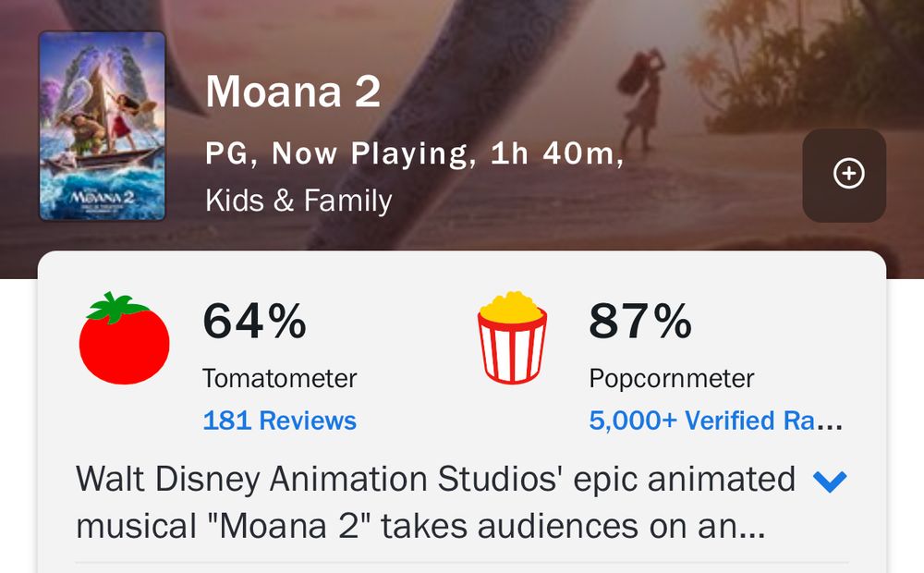Click the 87% Popcornmeter score
Screen dimensions: 924x573
640,322
